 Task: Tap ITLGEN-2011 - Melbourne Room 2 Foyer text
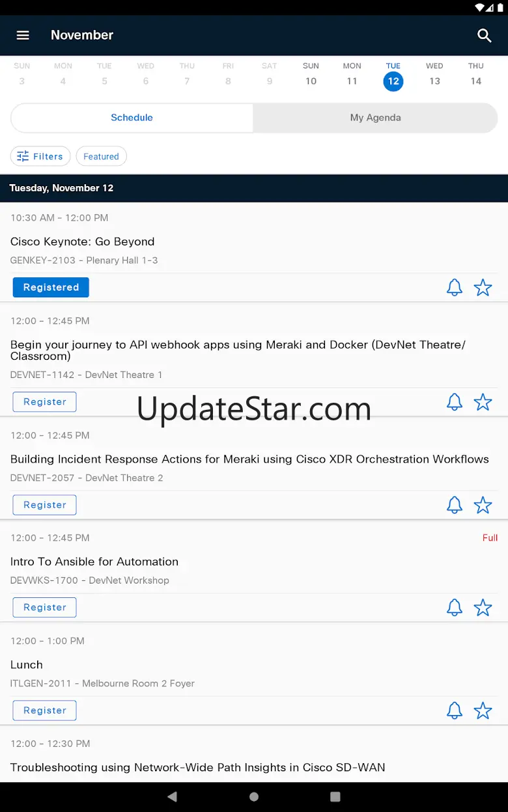[102, 683]
